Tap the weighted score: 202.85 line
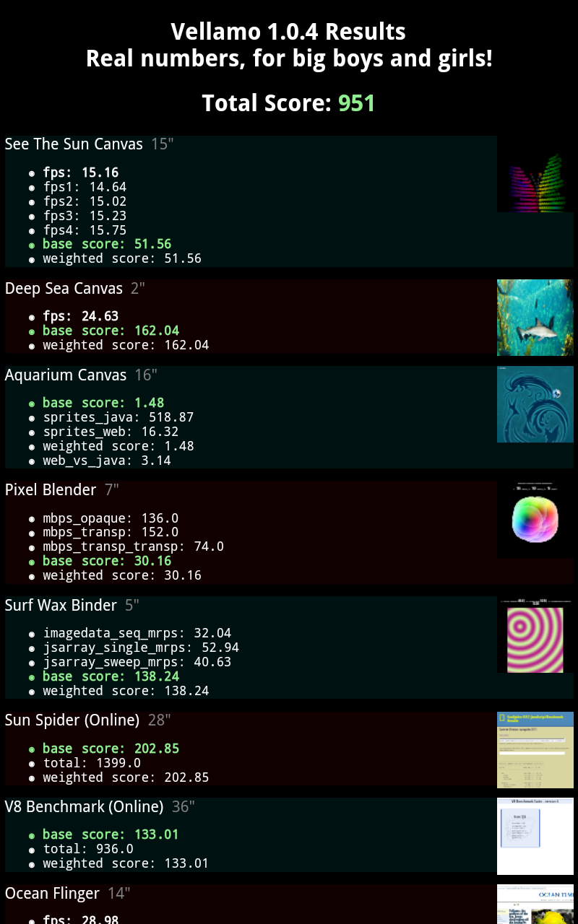 coord(126,777)
